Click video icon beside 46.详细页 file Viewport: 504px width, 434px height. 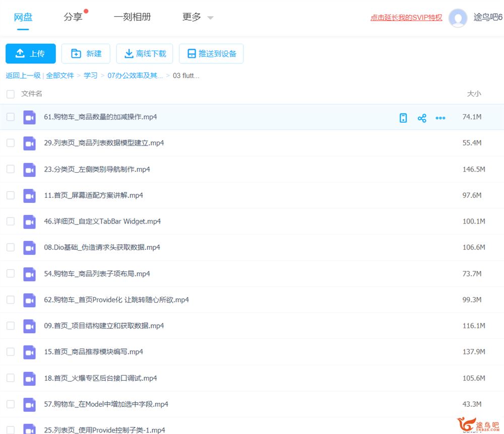click(x=30, y=222)
